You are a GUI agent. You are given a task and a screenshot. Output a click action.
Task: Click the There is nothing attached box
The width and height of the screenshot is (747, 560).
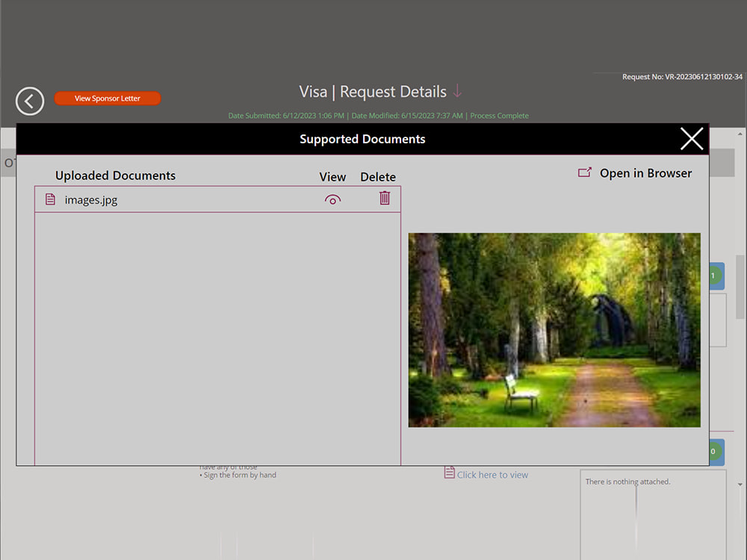[653, 514]
